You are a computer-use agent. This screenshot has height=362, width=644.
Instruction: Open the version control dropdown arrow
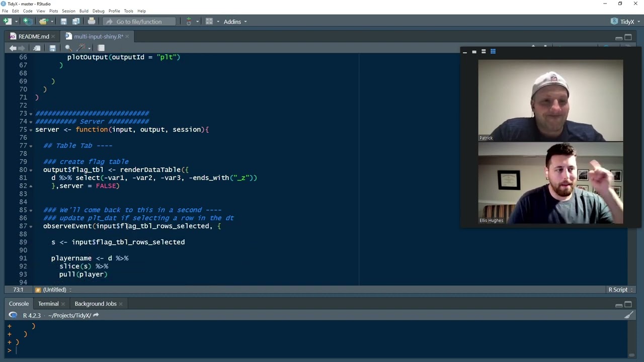pos(197,22)
